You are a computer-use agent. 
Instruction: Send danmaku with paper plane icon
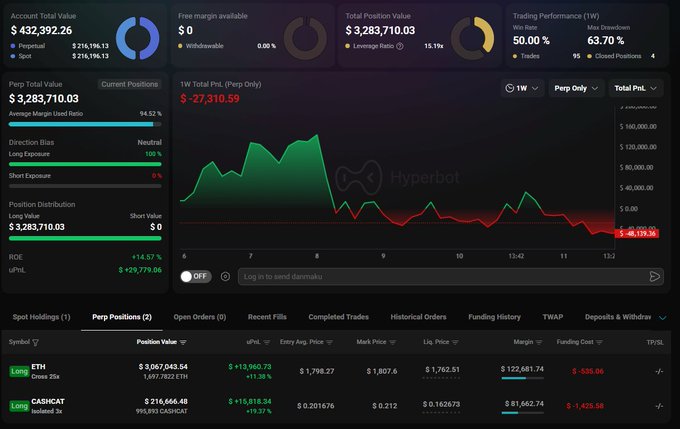(x=654, y=276)
